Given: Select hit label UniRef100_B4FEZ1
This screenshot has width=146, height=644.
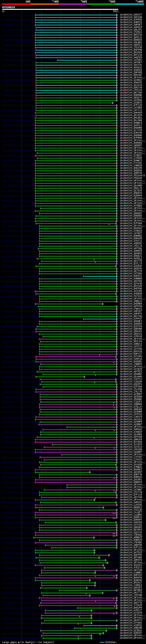Looking at the screenshot, I should [131, 276].
